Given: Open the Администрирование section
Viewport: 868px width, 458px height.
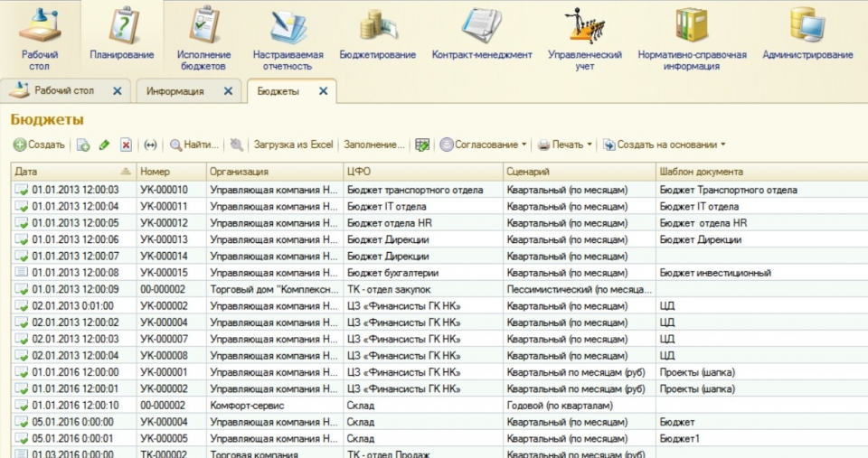Looking at the screenshot, I should click(807, 36).
